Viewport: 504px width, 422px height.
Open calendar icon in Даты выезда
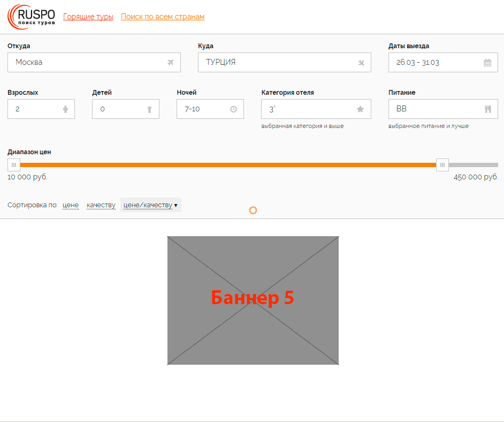point(487,63)
